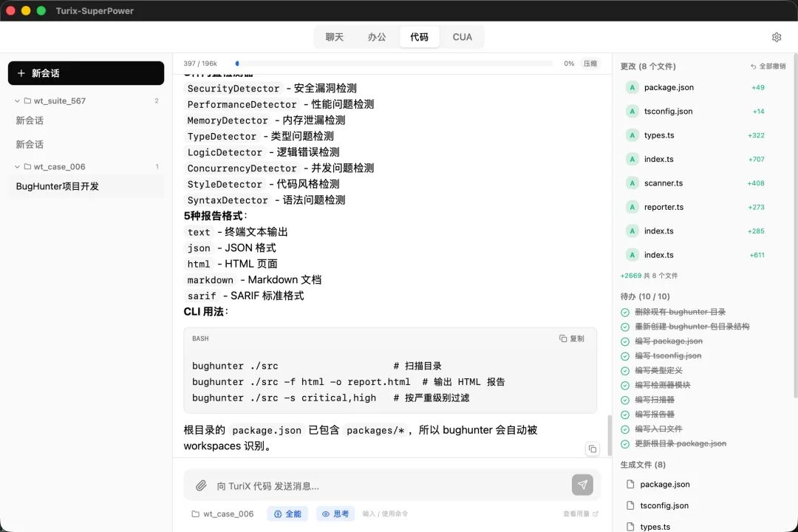
Task: Start a new session with 新会话 button
Action: point(86,73)
